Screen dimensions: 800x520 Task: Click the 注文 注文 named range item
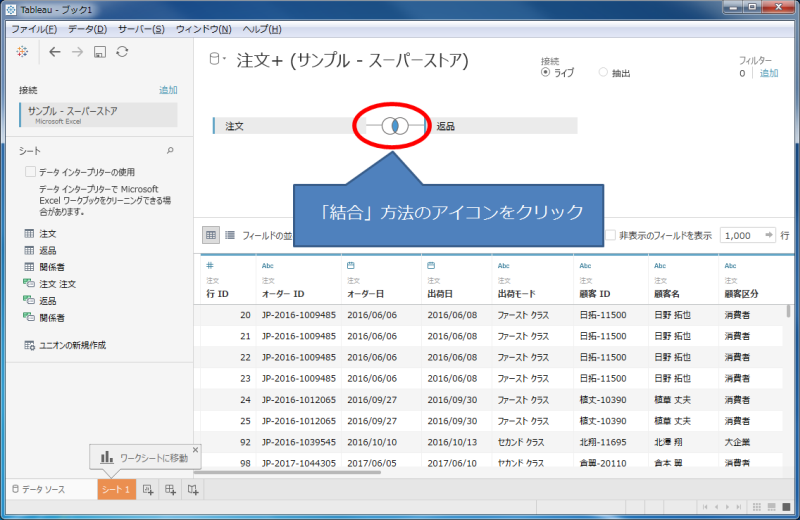click(x=57, y=284)
